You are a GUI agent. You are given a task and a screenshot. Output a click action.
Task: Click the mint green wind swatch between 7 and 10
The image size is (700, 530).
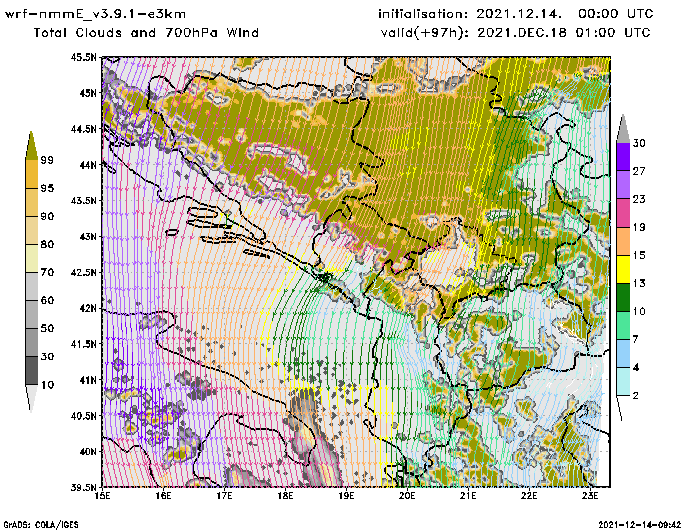pos(623,326)
